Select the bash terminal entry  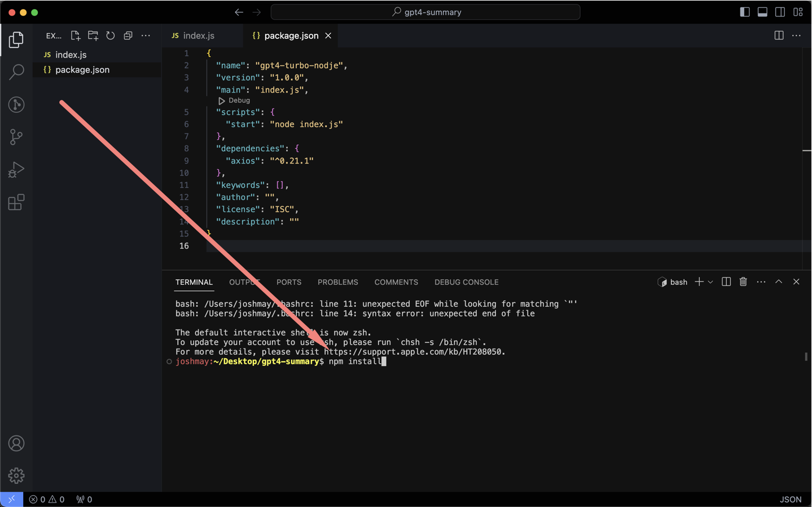(673, 282)
